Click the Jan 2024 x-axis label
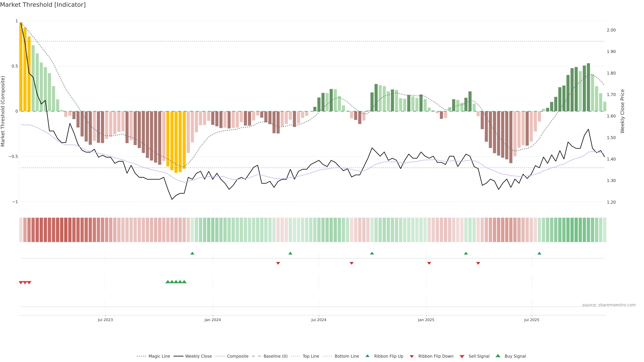This screenshot has width=644, height=362. (x=212, y=320)
